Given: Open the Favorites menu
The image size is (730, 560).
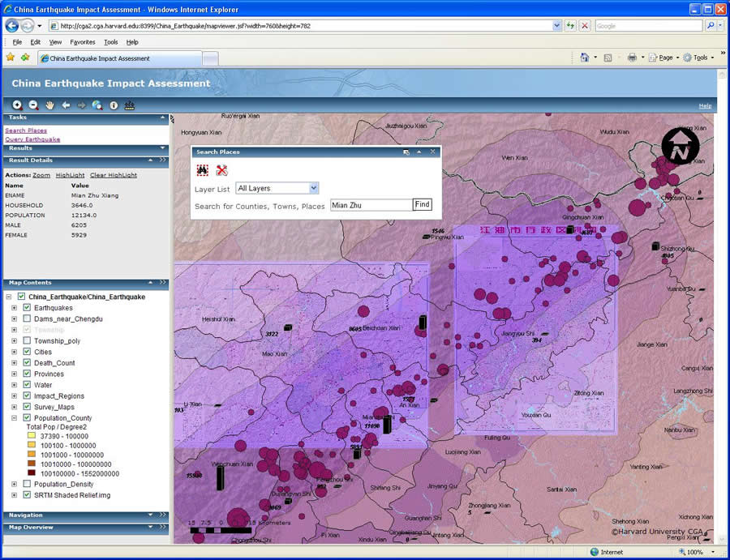Looking at the screenshot, I should click(x=83, y=42).
